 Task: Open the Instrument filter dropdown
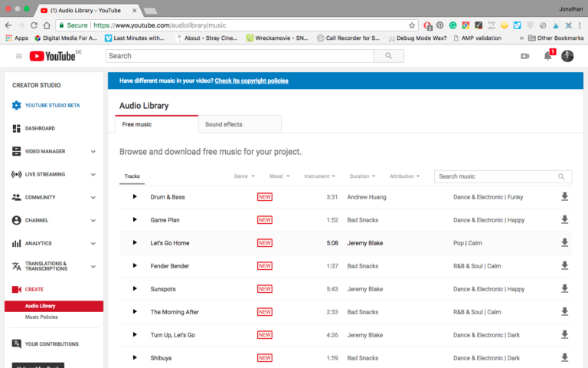[x=319, y=176]
